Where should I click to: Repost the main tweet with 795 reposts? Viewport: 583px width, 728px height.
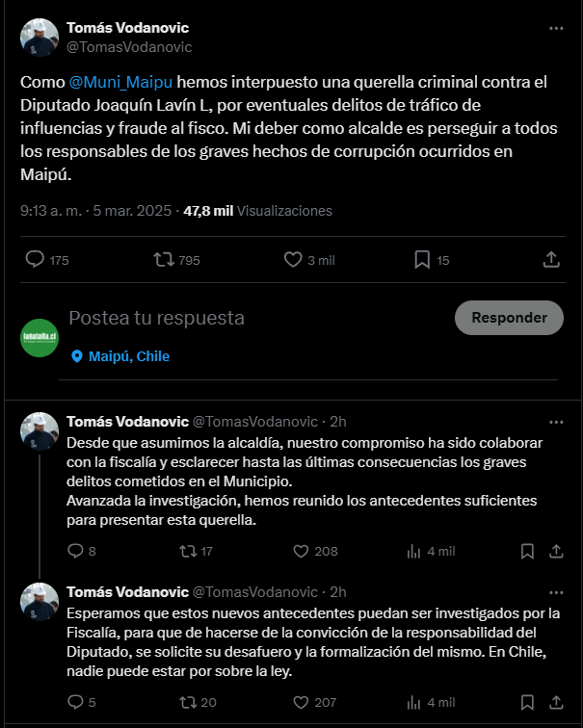click(164, 260)
